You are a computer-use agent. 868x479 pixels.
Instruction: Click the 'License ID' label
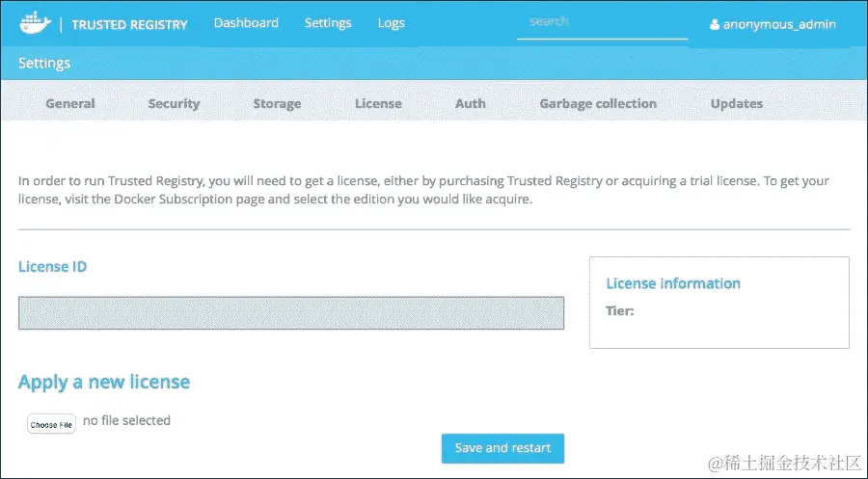coord(53,267)
